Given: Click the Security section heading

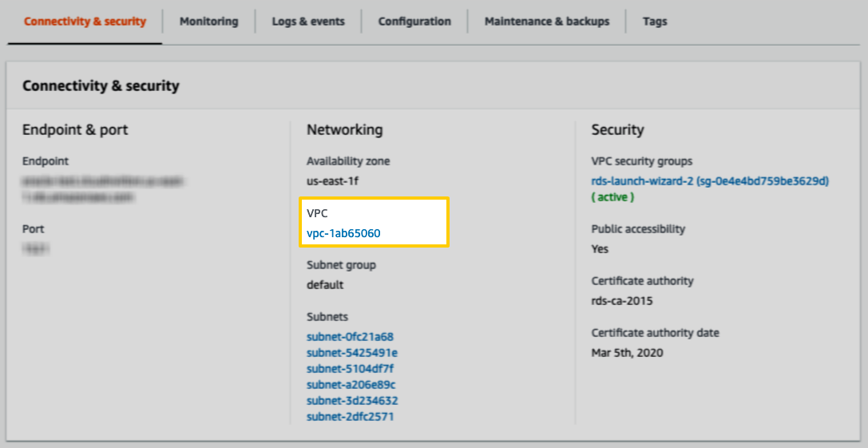Looking at the screenshot, I should (617, 129).
